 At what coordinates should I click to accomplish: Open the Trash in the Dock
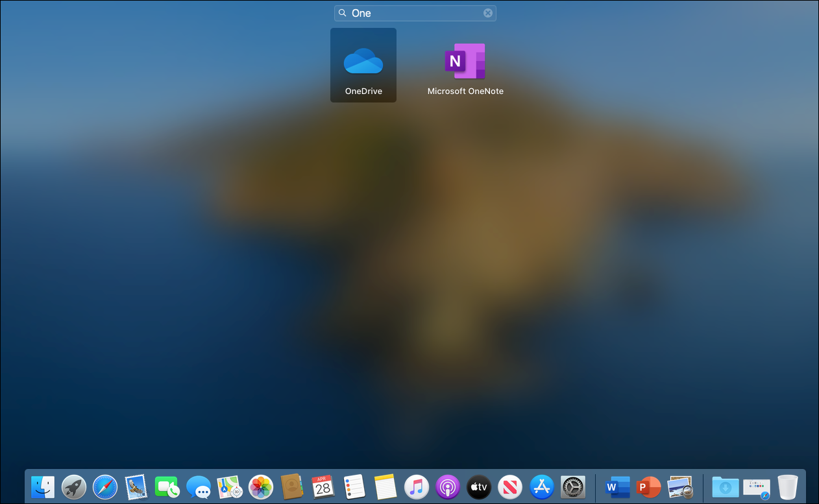pyautogui.click(x=788, y=486)
